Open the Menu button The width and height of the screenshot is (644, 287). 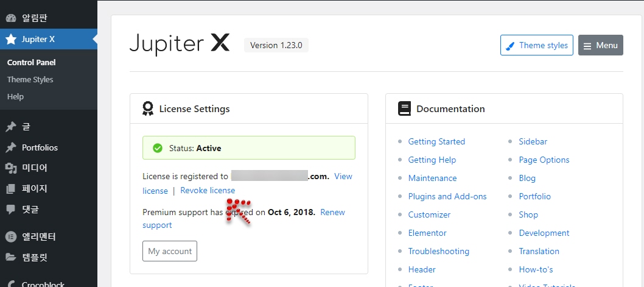(x=600, y=45)
